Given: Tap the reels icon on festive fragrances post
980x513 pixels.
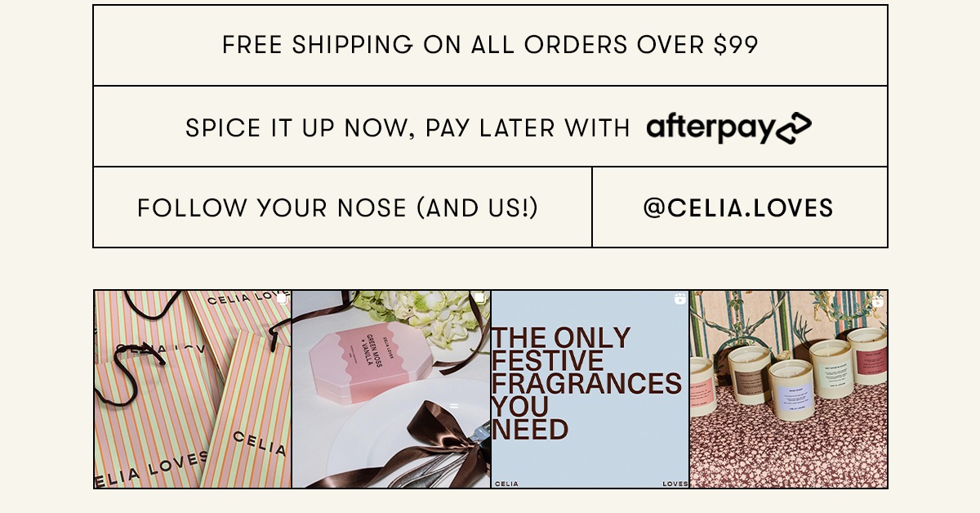Looking at the screenshot, I should click(680, 300).
